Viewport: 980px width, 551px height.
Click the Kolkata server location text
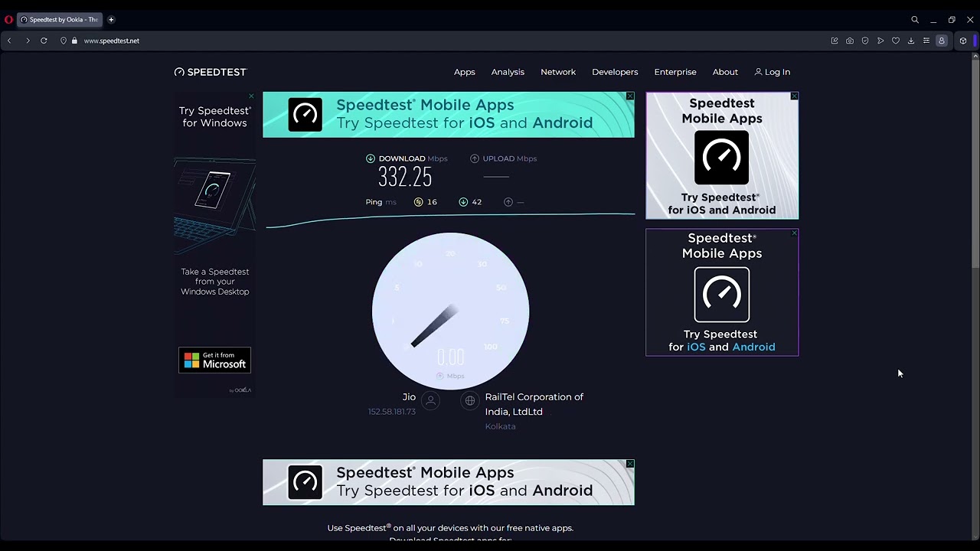[x=500, y=426]
